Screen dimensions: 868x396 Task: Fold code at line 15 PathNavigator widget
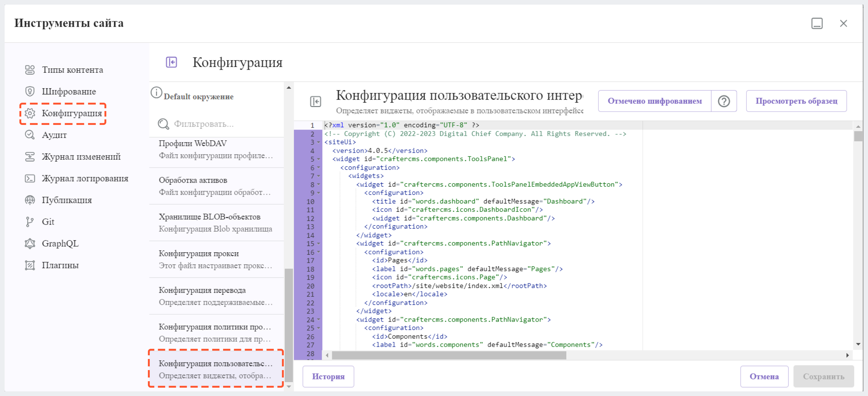tap(318, 244)
